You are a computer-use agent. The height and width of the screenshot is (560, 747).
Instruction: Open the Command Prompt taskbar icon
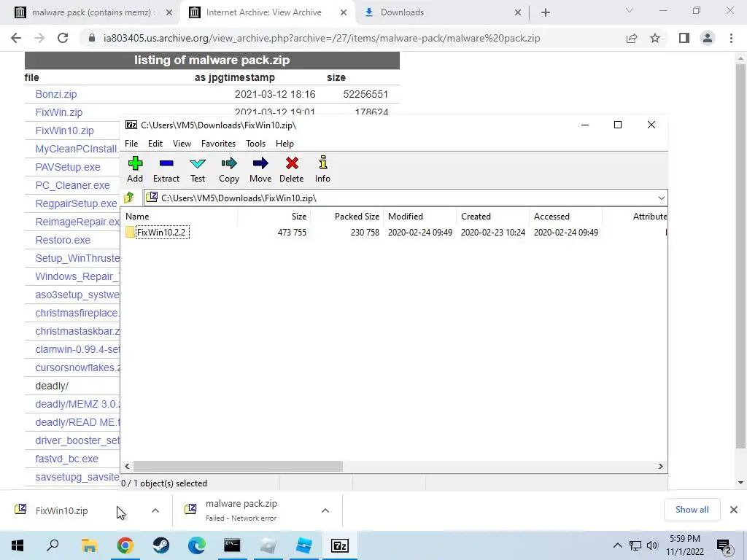(x=232, y=545)
